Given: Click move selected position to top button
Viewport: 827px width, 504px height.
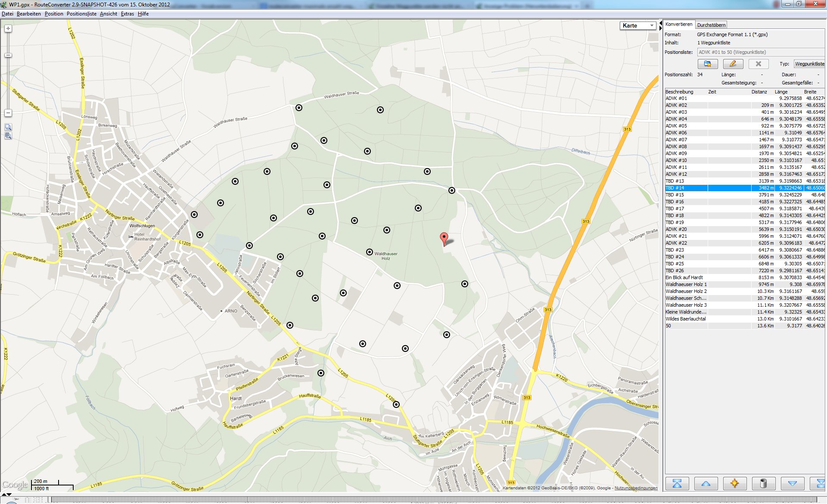Looking at the screenshot, I should pos(677,483).
